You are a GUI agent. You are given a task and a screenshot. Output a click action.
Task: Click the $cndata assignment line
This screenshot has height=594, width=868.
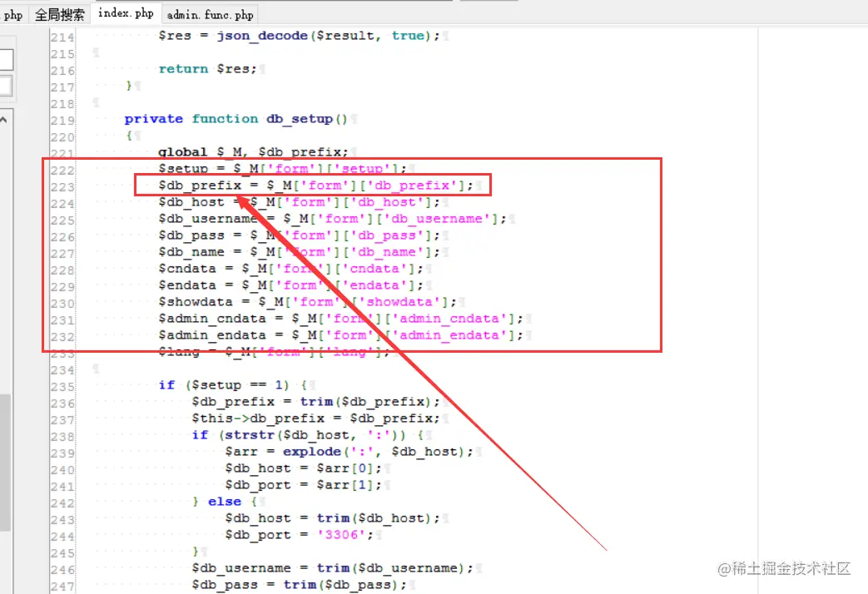290,269
